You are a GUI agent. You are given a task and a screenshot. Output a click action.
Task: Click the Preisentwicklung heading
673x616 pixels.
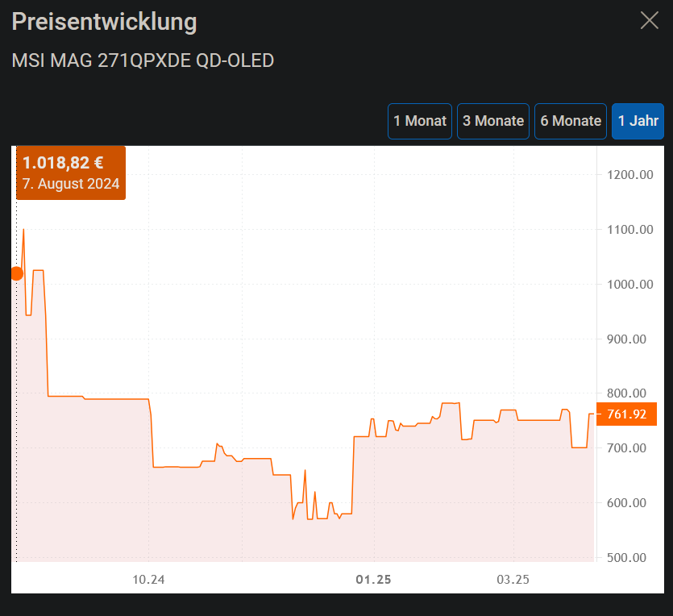[x=104, y=22]
